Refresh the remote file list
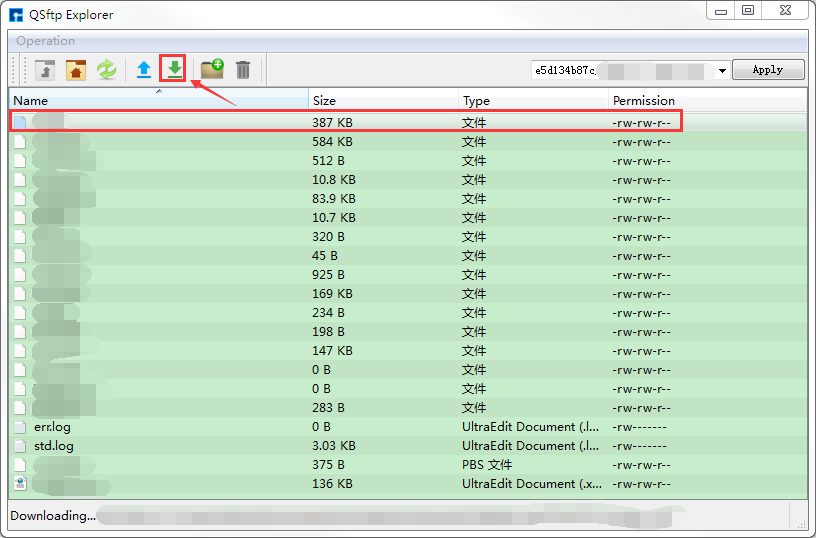This screenshot has width=816, height=538. (x=106, y=70)
